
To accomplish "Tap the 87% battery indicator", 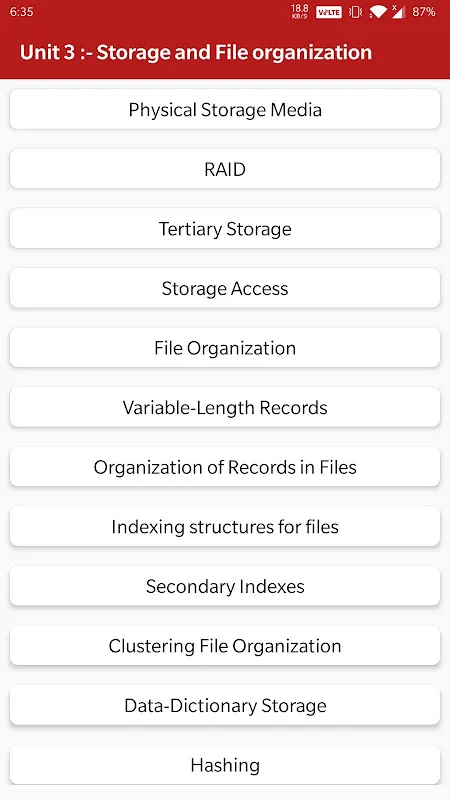I will [424, 12].
